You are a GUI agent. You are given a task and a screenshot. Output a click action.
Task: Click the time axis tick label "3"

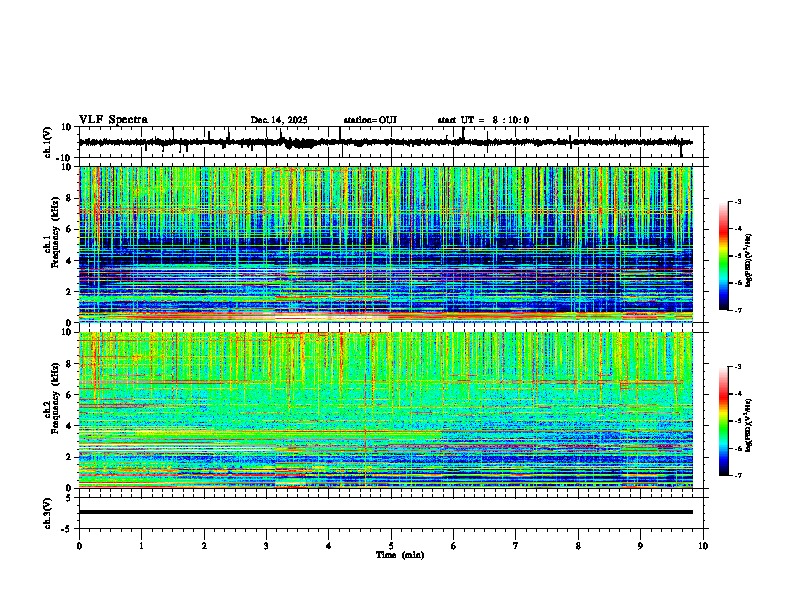pyautogui.click(x=266, y=546)
